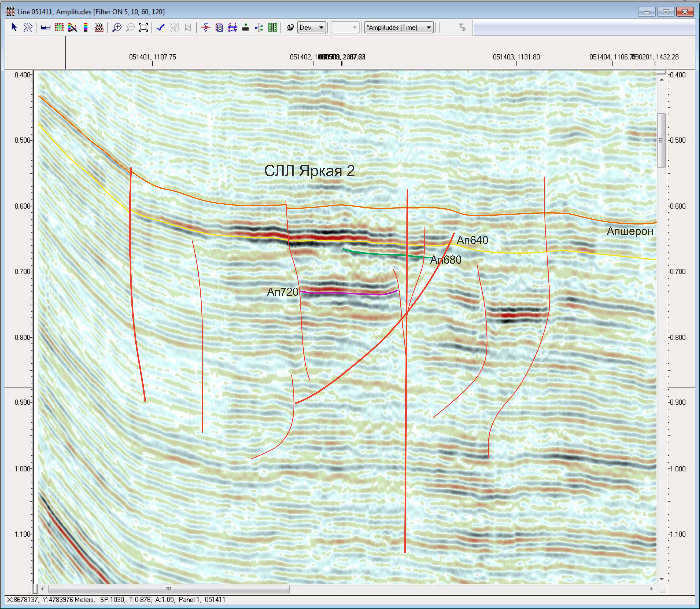
Task: Fit section to window with frame icon
Action: coord(143,28)
